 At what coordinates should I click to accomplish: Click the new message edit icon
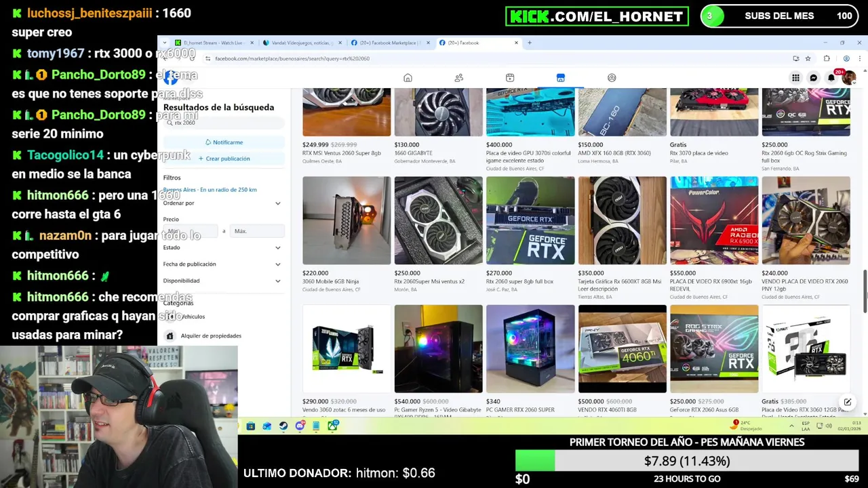point(848,403)
